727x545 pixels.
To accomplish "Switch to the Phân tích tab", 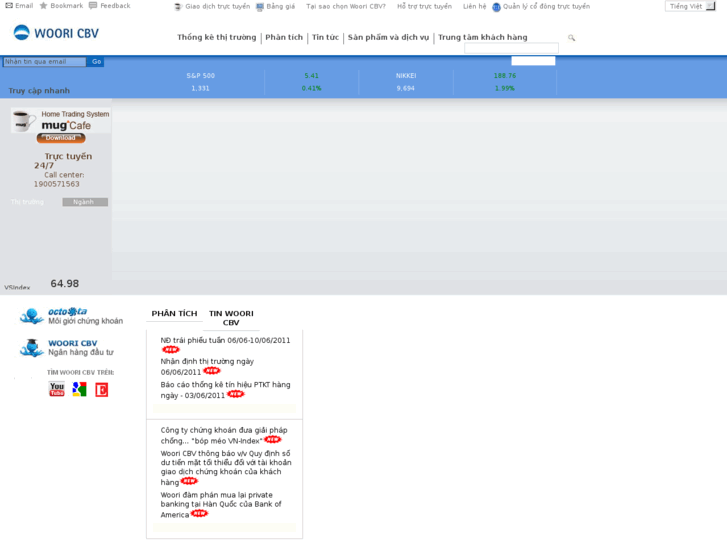I will pyautogui.click(x=174, y=314).
